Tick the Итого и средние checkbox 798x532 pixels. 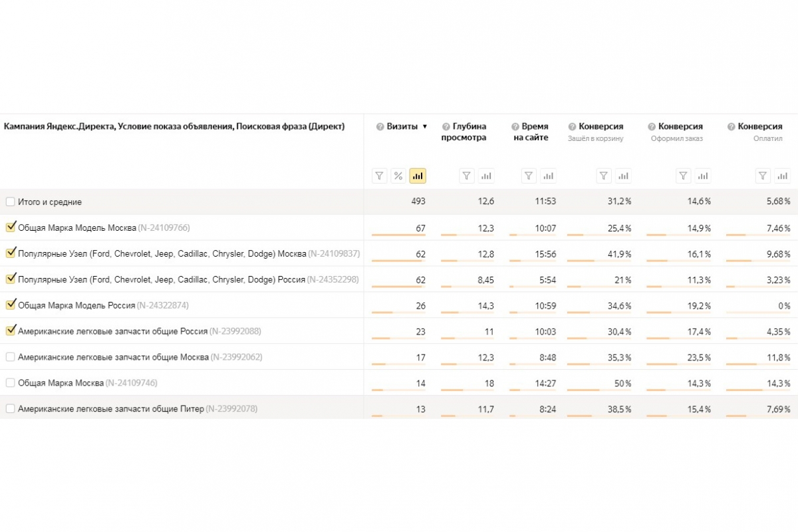[10, 201]
